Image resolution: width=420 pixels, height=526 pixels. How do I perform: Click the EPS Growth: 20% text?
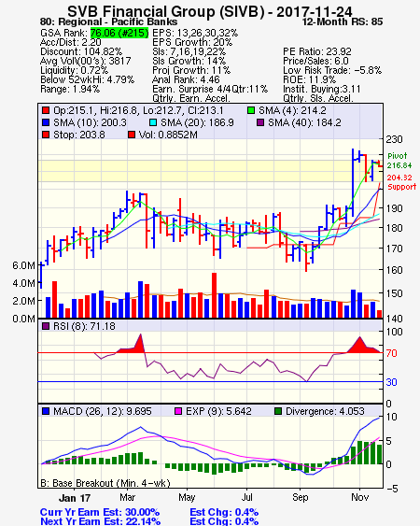click(192, 42)
